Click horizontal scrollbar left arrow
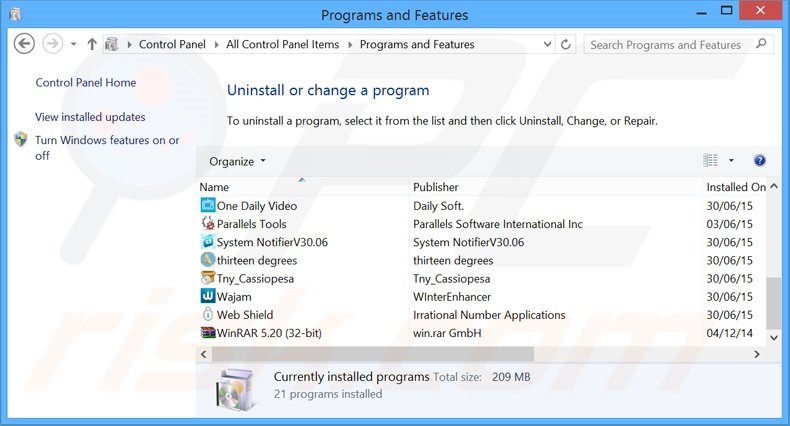The image size is (790, 426). pyautogui.click(x=204, y=354)
